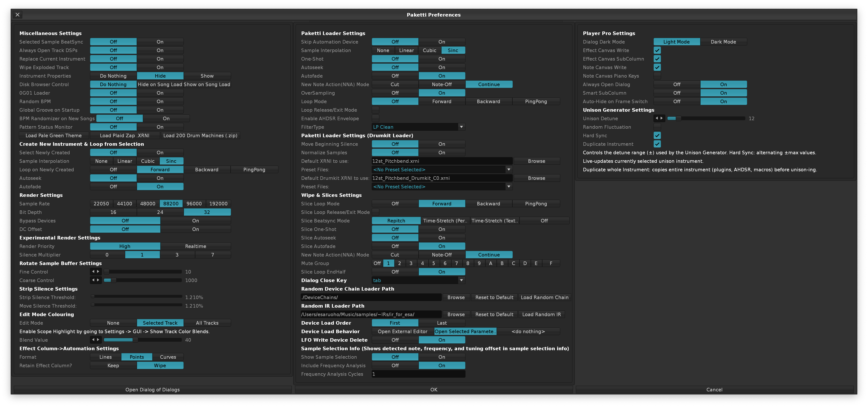Viewport: 868px width, 407px height.
Task: Select Curves automation format
Action: [x=168, y=357]
